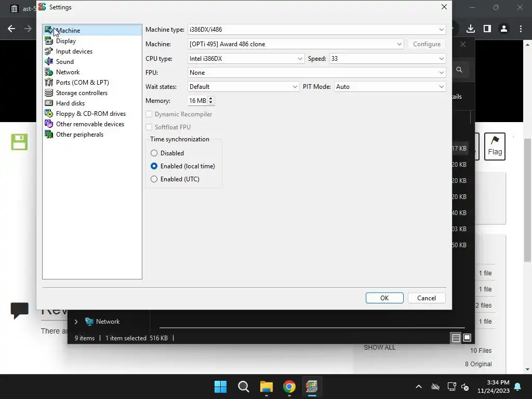Click the taskbar clock and date
Viewport: 532px width, 399px height.
pos(494,387)
